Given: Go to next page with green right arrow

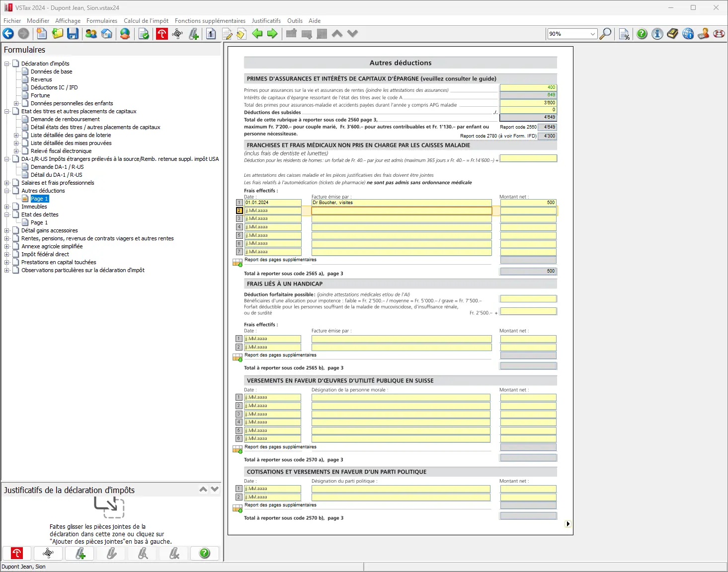Looking at the screenshot, I should pyautogui.click(x=272, y=34).
